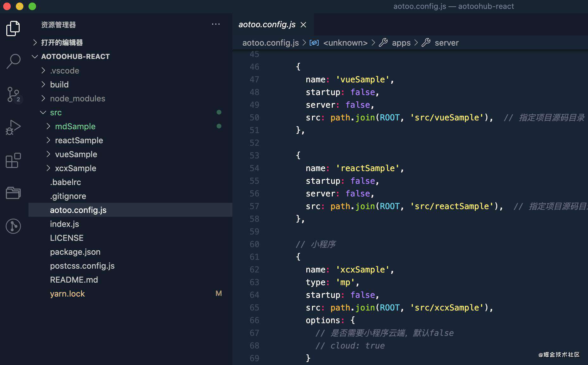
Task: Click line number 63 in the gutter
Action: pos(254,282)
